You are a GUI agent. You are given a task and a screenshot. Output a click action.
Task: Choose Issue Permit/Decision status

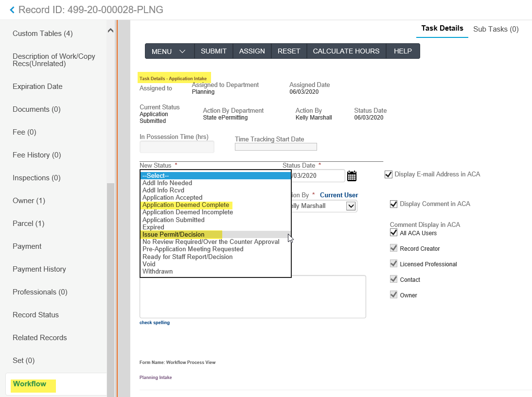point(216,235)
